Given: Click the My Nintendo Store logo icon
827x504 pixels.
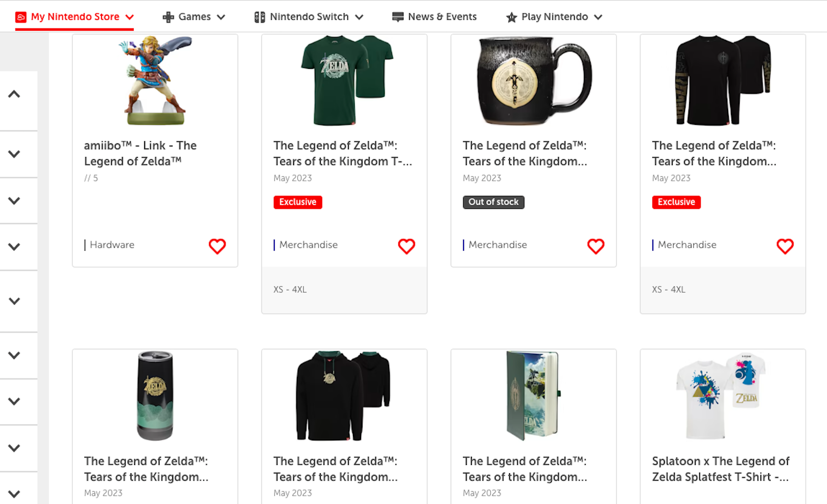Looking at the screenshot, I should pyautogui.click(x=21, y=16).
